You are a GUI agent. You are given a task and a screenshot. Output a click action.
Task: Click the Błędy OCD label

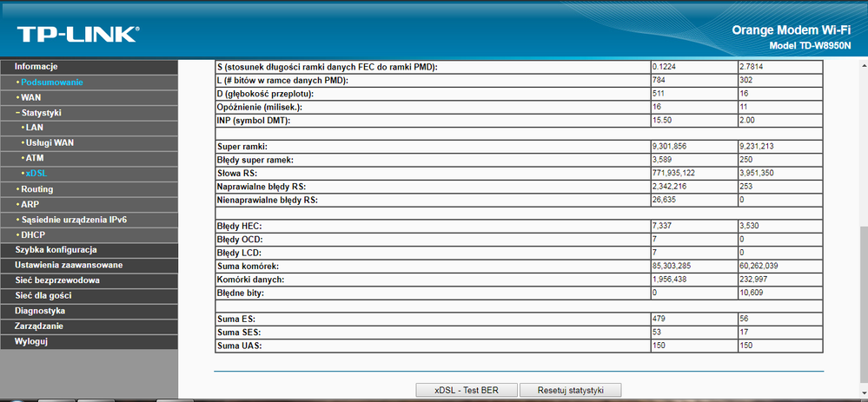pyautogui.click(x=240, y=240)
